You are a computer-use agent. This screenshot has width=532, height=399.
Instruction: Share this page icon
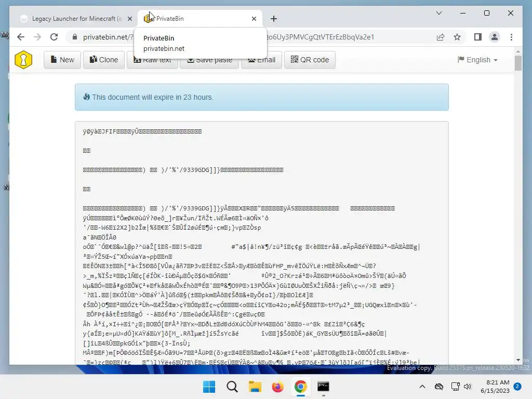tap(441, 37)
